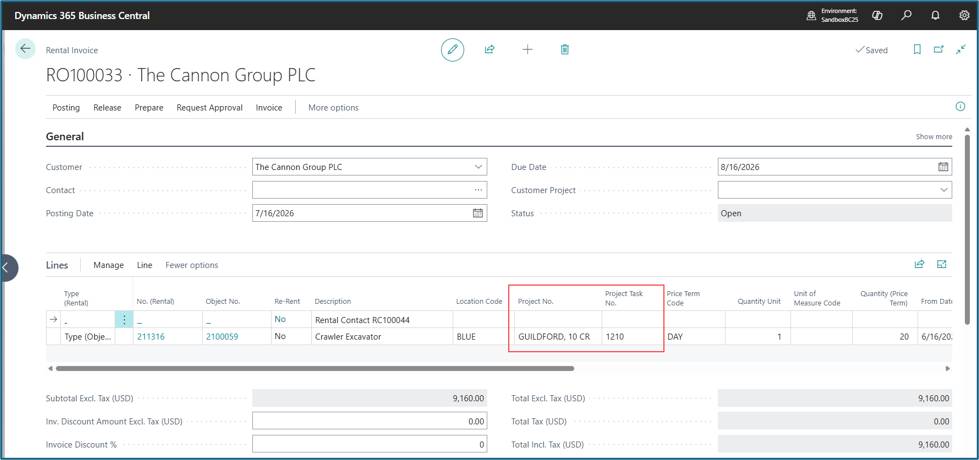The width and height of the screenshot is (979, 460).
Task: Click the edit pencil icon
Action: pyautogui.click(x=452, y=49)
